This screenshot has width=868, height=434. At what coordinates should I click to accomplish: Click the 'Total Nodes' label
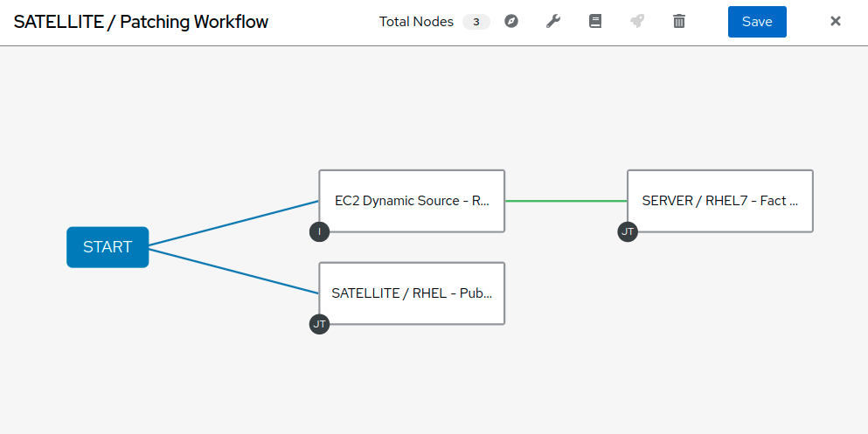(x=416, y=22)
